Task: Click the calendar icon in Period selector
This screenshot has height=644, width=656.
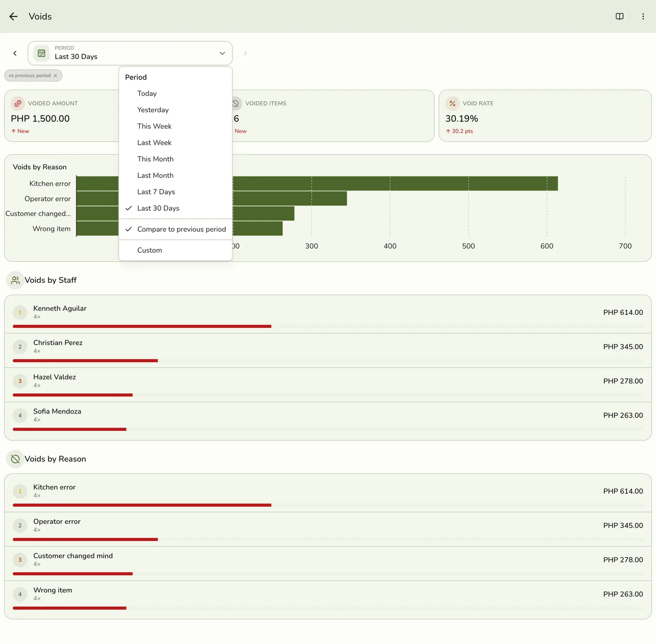Action: (x=42, y=53)
